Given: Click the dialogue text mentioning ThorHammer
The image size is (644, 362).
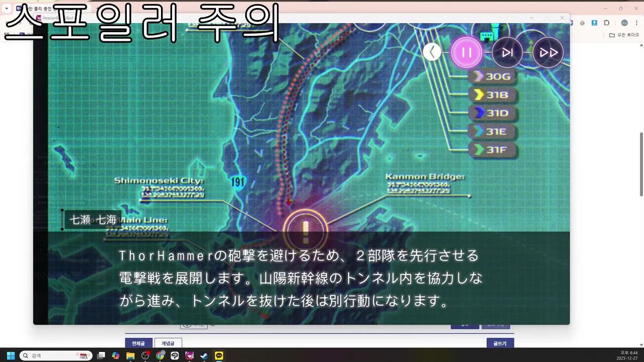Looking at the screenshot, I should (x=301, y=279).
